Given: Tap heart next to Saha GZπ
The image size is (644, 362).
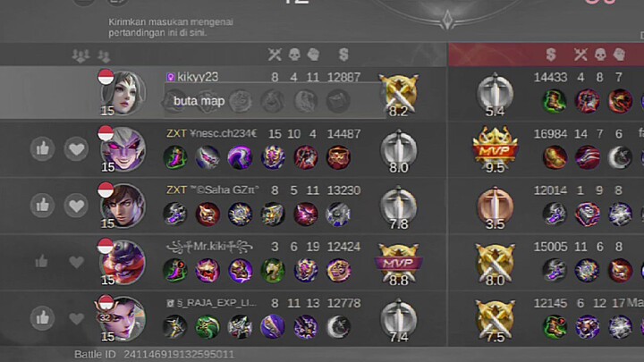Looking at the screenshot, I should click(x=76, y=206).
